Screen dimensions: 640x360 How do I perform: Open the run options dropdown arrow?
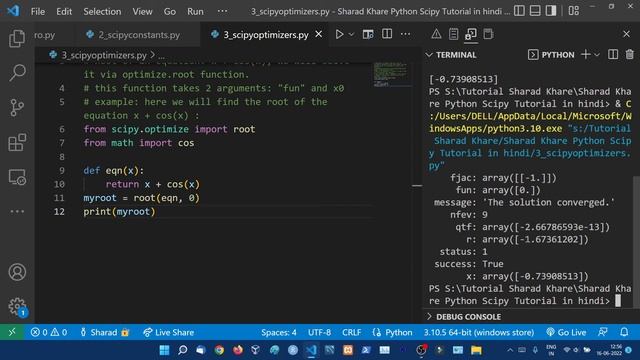pos(351,35)
